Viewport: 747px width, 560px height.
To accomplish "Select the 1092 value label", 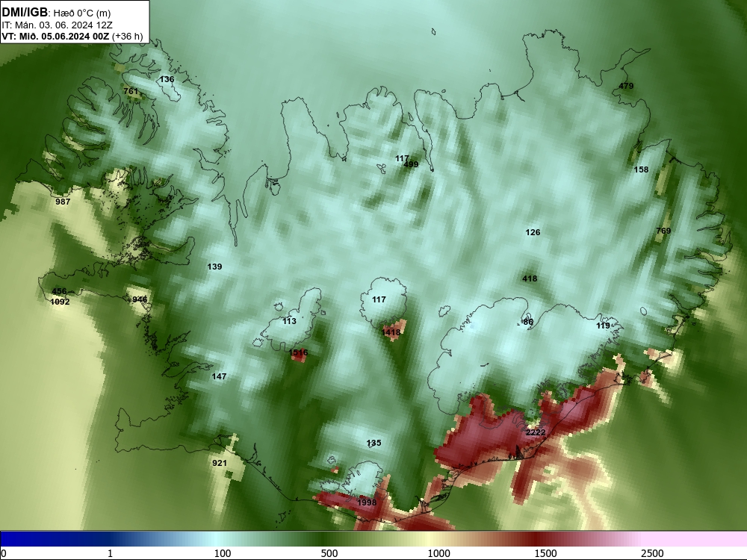I will coord(60,302).
